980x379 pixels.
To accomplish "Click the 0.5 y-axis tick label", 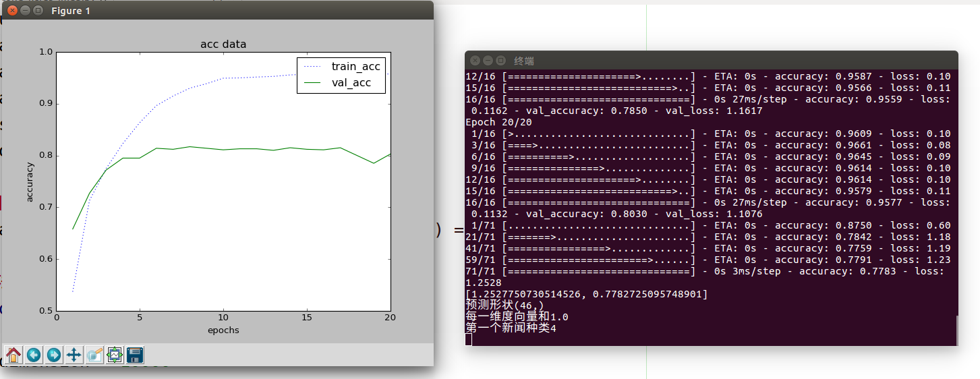I will coord(45,311).
